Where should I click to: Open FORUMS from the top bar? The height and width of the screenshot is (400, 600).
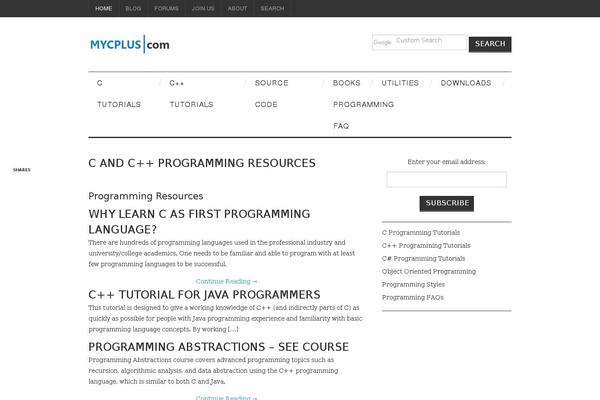166,8
